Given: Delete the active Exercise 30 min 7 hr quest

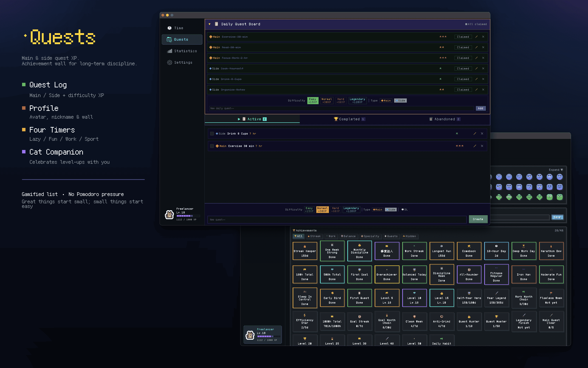Looking at the screenshot, I should (x=482, y=146).
